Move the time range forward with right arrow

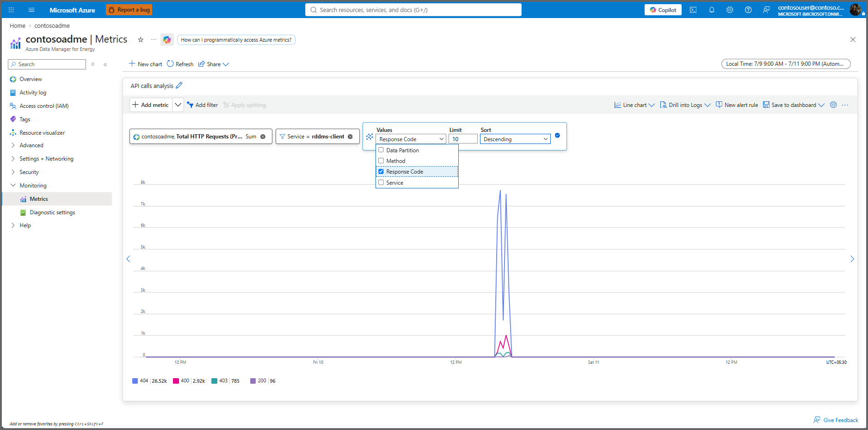coord(852,259)
